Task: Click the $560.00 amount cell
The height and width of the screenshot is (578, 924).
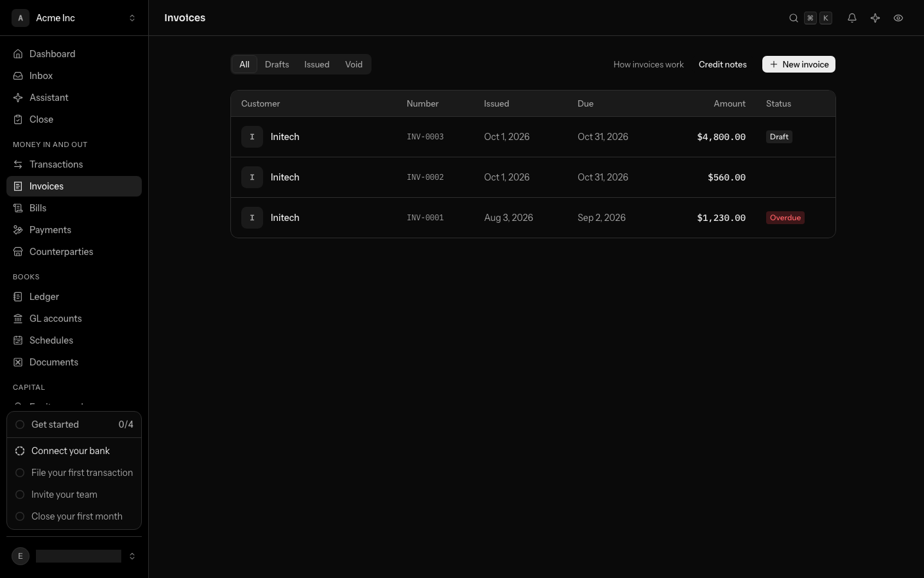Action: point(726,177)
